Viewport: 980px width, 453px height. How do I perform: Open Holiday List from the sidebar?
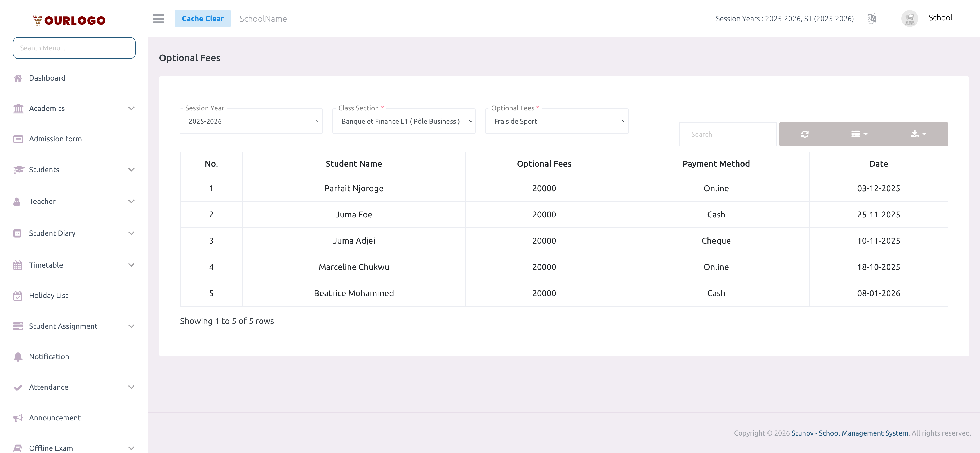click(48, 295)
